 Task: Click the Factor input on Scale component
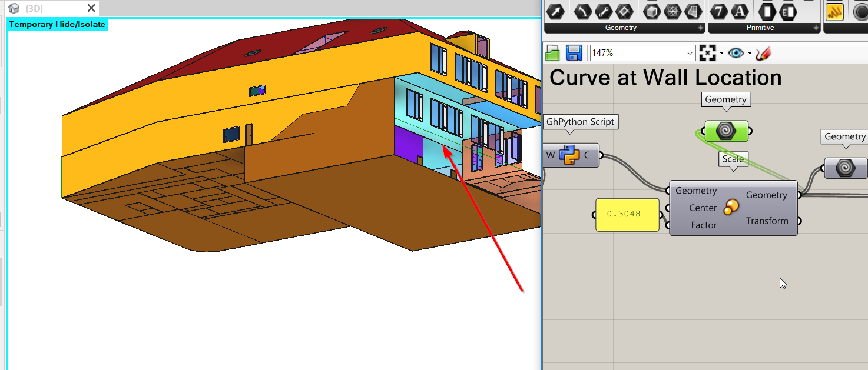pyautogui.click(x=704, y=225)
